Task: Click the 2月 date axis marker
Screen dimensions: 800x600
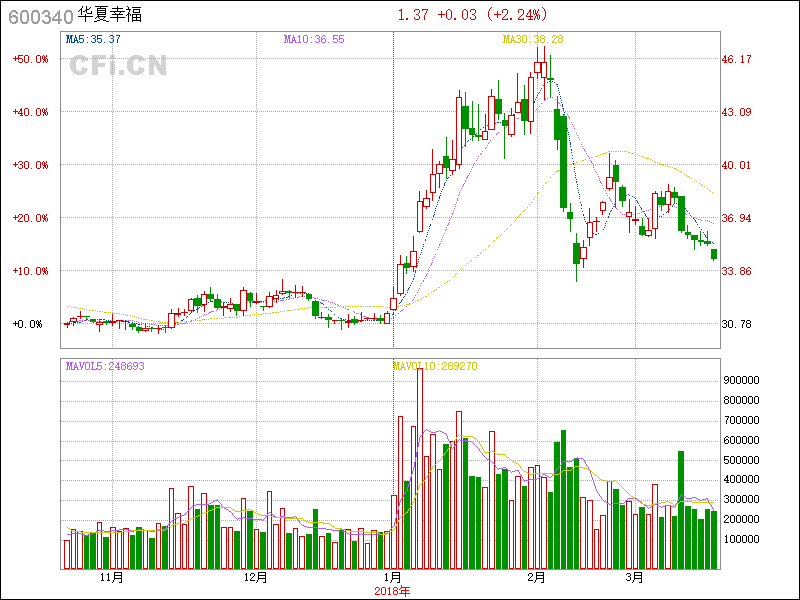Action: [x=538, y=577]
